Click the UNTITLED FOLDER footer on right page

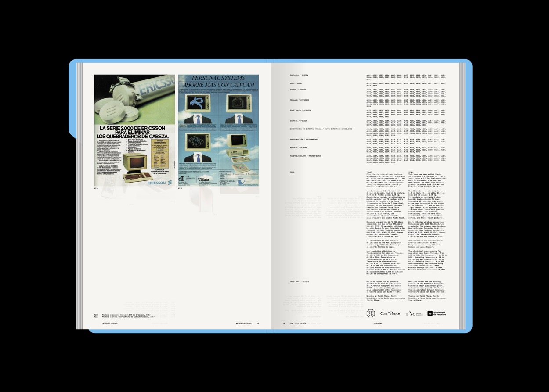(x=298, y=323)
